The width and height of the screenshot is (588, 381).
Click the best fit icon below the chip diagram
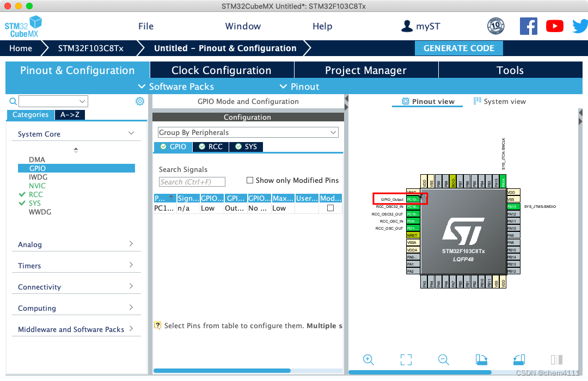(x=406, y=359)
